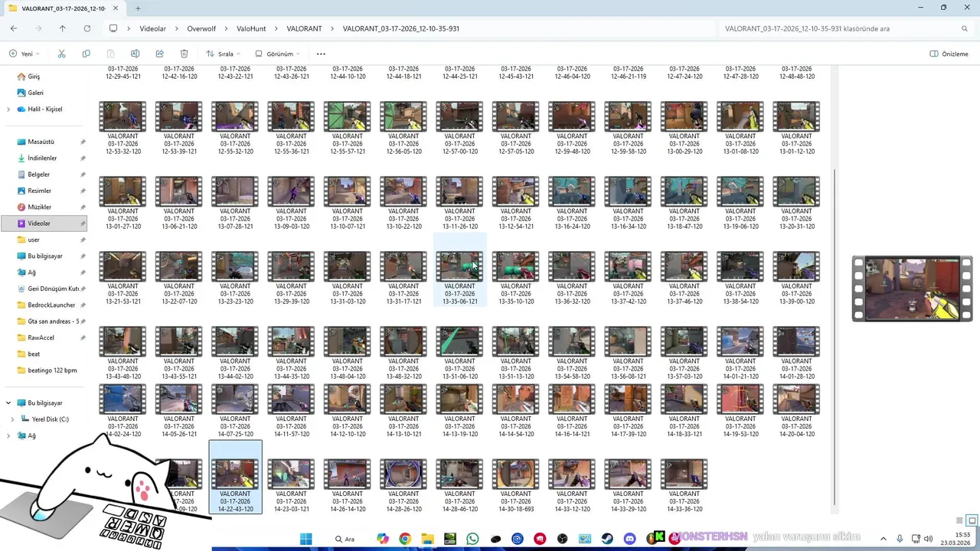Share the selected video using the share icon
Screen dimensions: 980x551
(159, 54)
